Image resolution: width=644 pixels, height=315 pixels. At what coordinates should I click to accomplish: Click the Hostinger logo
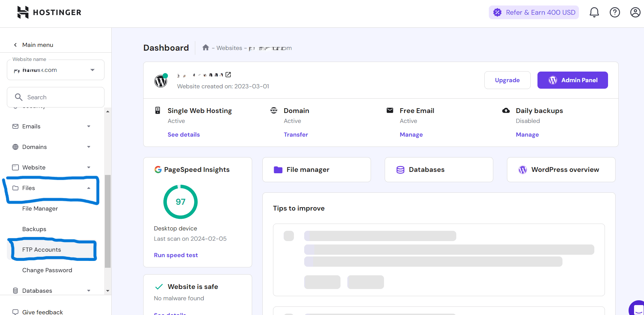49,12
